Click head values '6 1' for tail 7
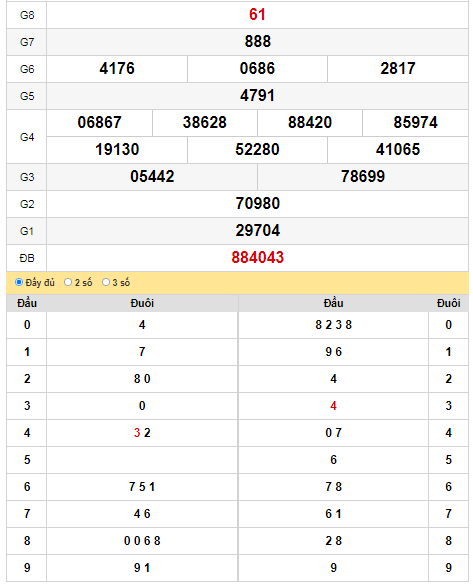Viewport: 473px width, 586px height. tap(334, 514)
